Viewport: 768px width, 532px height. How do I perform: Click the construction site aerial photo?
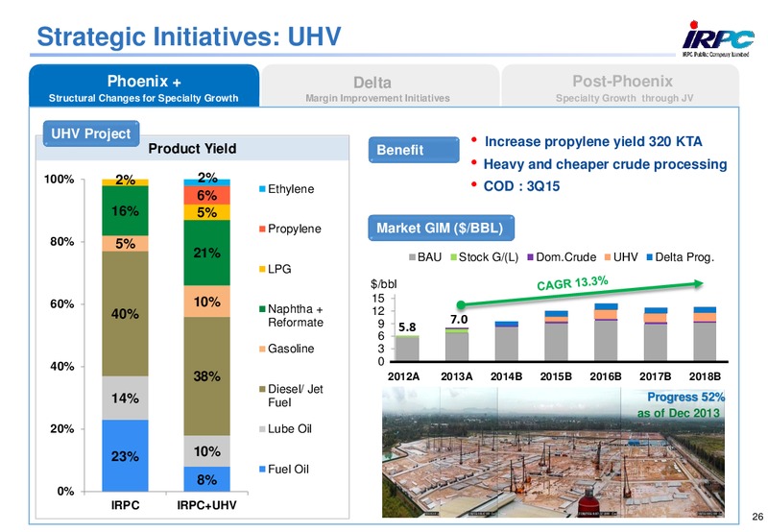pyautogui.click(x=553, y=451)
